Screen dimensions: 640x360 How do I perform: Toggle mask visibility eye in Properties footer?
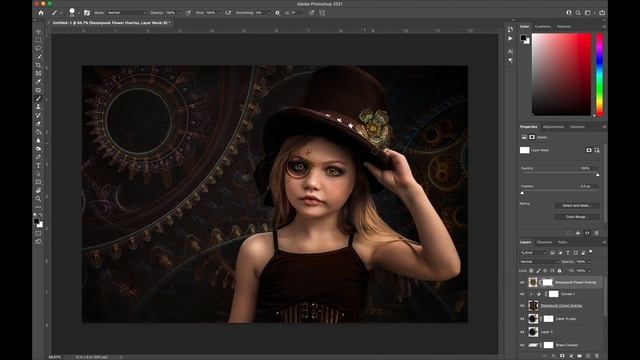tap(587, 233)
